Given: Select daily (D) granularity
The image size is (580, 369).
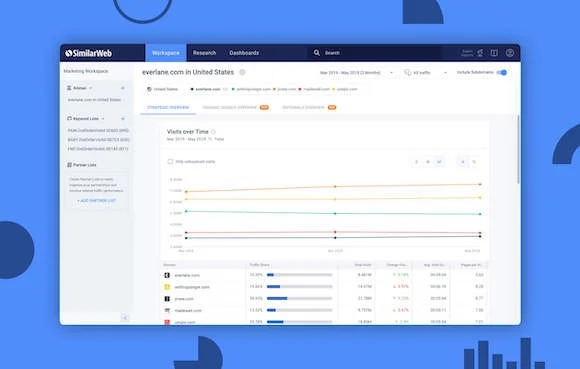Looking at the screenshot, I should [x=417, y=162].
